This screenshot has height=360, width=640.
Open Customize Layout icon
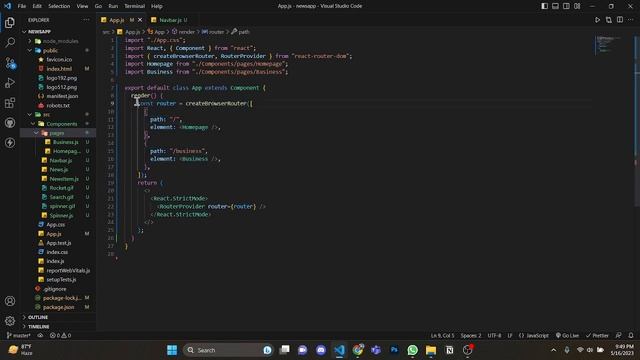[577, 6]
